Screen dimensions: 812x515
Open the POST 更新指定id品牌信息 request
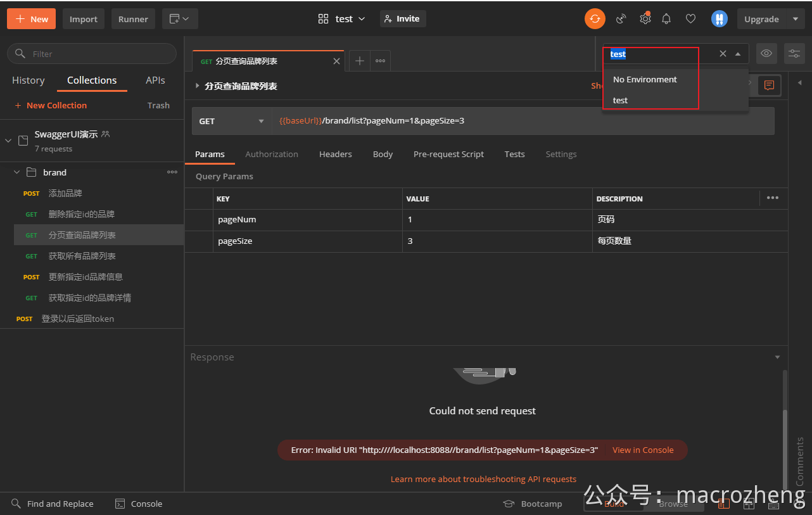99,277
